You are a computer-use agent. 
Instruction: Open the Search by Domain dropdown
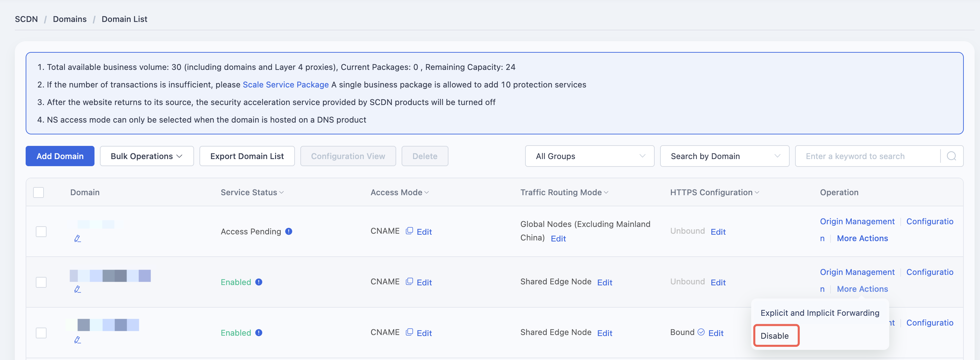click(x=724, y=156)
